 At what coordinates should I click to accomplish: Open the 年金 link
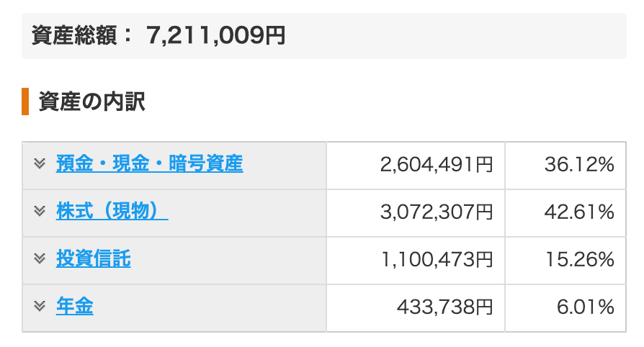pos(74,307)
